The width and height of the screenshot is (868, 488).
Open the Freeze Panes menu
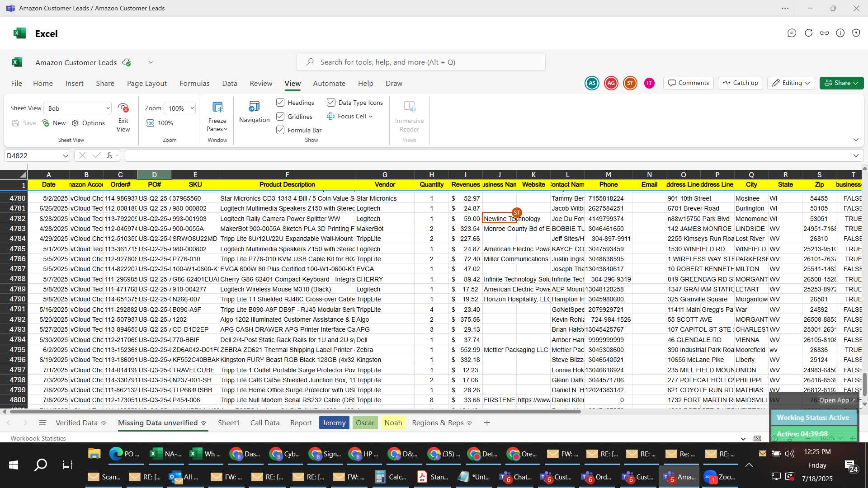(x=217, y=117)
